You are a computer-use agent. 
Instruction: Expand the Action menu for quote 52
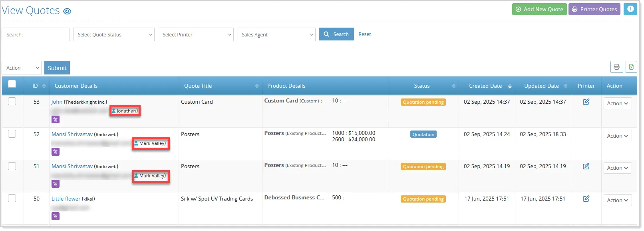coord(618,136)
